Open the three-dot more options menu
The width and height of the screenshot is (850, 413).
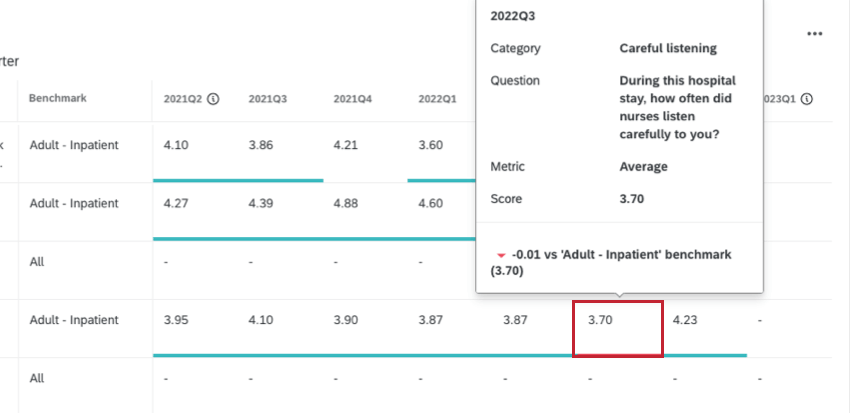[815, 34]
